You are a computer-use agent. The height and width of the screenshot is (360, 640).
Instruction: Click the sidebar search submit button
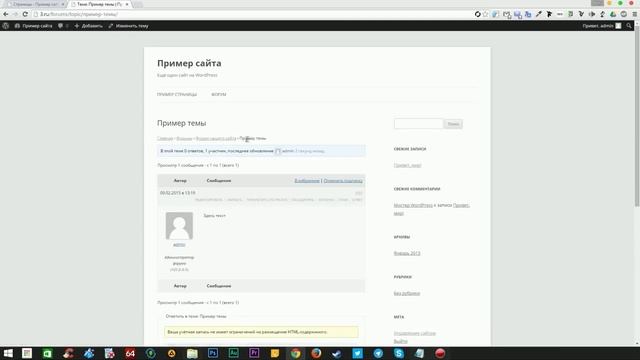(453, 124)
